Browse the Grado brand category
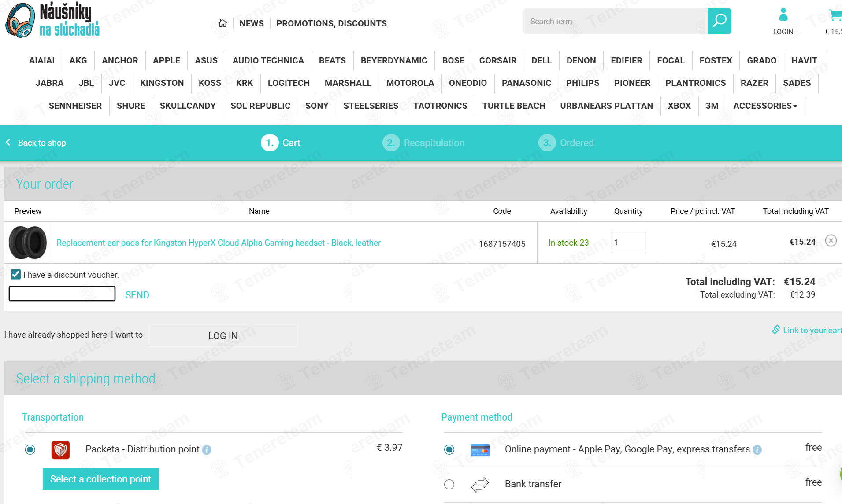Image resolution: width=842 pixels, height=504 pixels. point(761,60)
